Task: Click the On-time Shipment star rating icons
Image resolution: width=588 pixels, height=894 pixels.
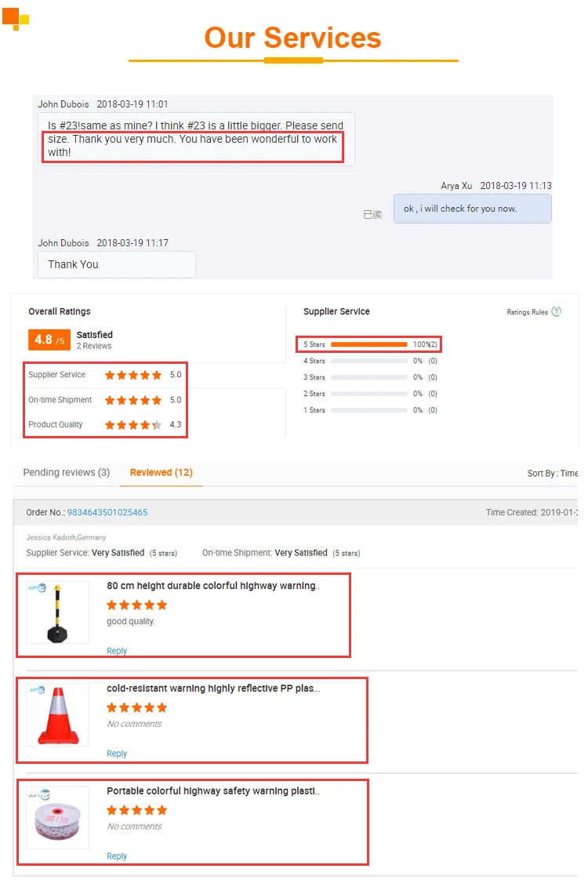Action: (x=133, y=400)
